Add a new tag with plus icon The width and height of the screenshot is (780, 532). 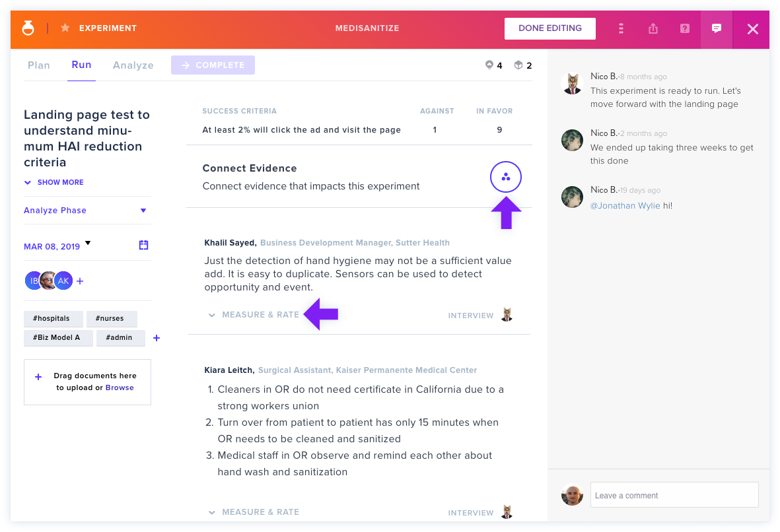coord(157,338)
